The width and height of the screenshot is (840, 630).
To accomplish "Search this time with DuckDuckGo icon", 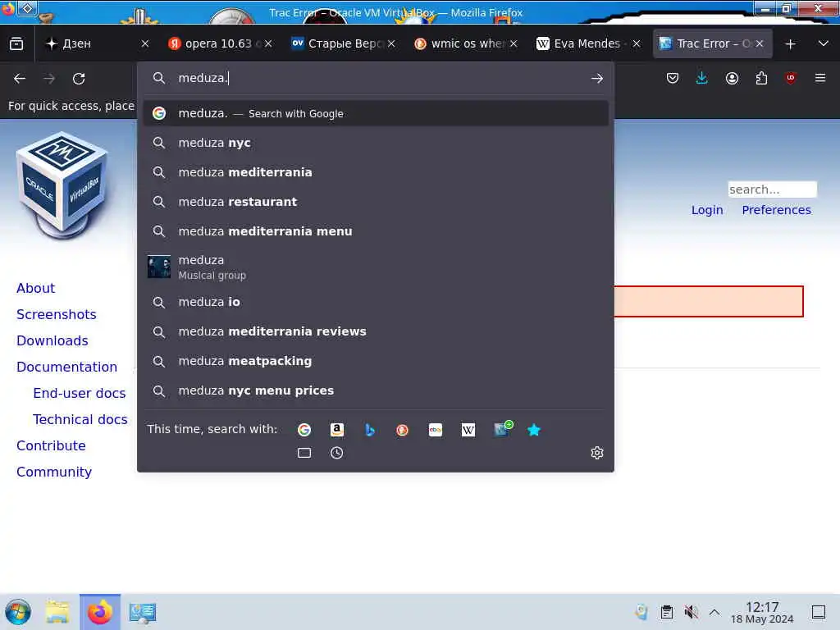I will (402, 430).
